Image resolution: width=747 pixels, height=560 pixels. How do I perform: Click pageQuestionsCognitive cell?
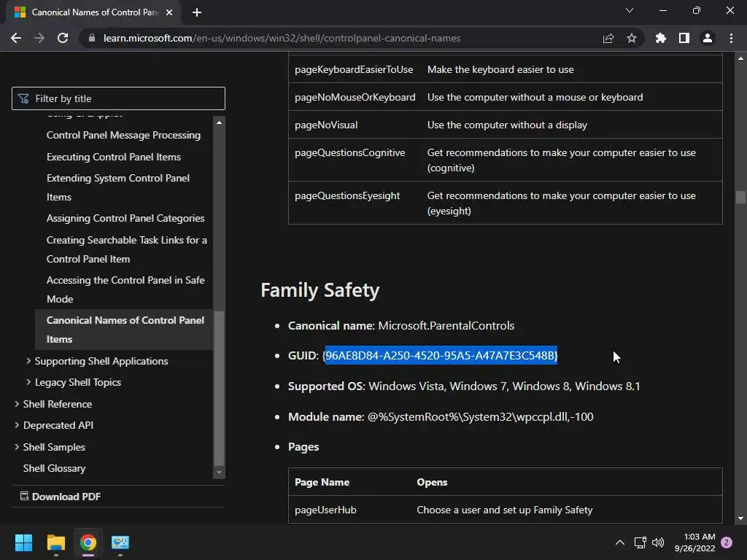tap(349, 153)
